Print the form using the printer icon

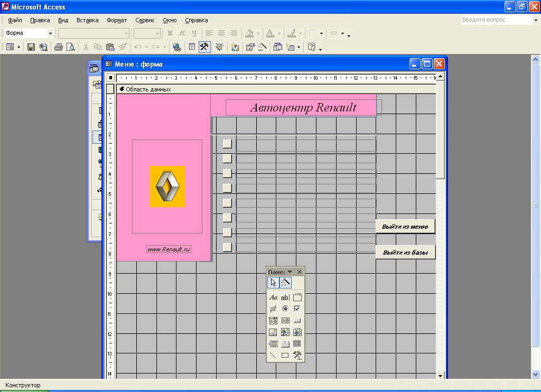click(59, 47)
